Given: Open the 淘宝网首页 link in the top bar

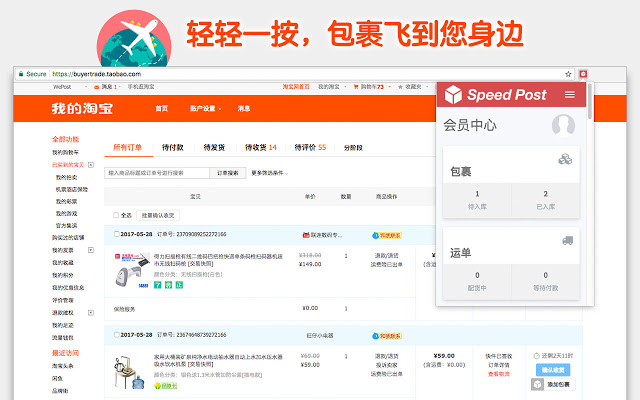Looking at the screenshot, I should point(296,87).
